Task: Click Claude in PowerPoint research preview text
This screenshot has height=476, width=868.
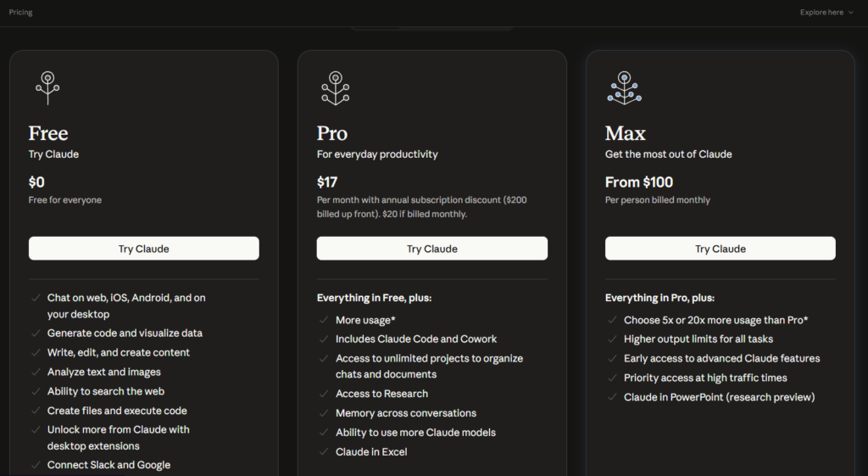Action: [x=719, y=398]
